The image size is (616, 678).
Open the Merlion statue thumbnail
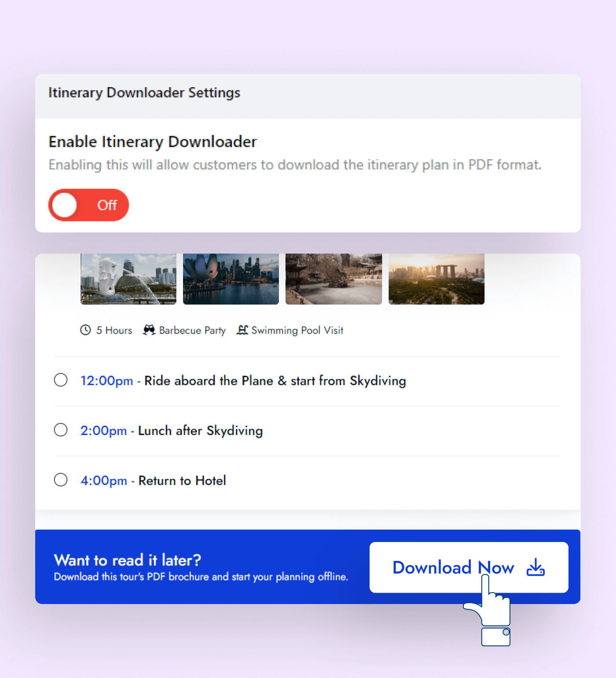(x=128, y=279)
